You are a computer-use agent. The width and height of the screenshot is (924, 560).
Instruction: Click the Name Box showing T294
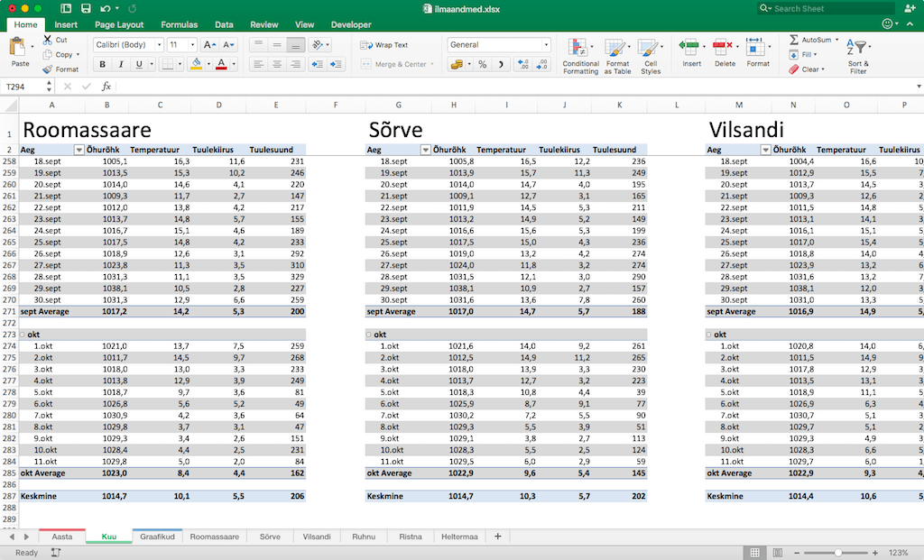point(23,87)
